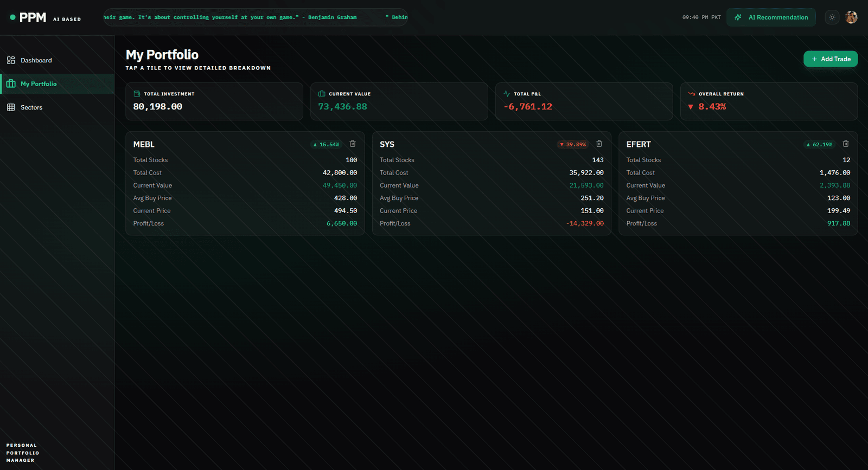Image resolution: width=868 pixels, height=470 pixels.
Task: Click SYS loss value -14,329.00
Action: 585,223
